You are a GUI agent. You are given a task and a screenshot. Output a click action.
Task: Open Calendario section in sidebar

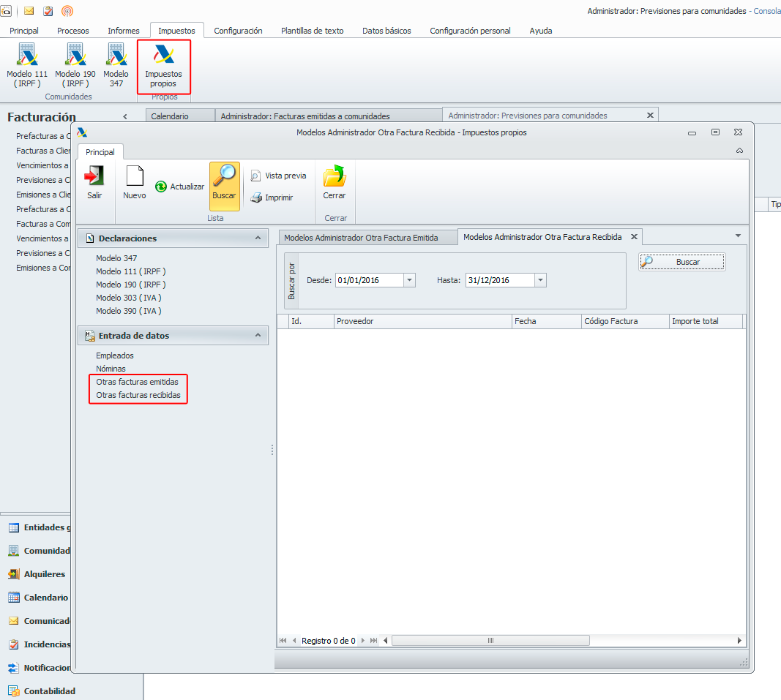click(x=39, y=598)
